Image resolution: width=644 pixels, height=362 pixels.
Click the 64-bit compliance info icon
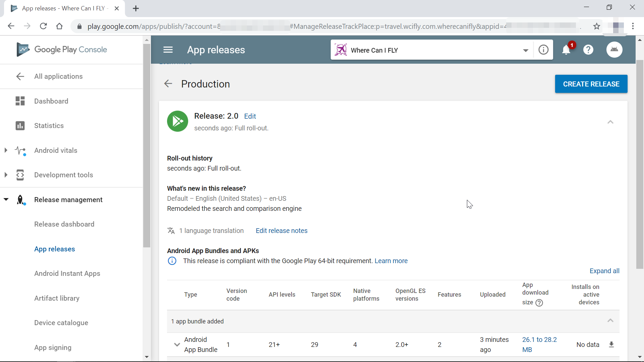(172, 261)
